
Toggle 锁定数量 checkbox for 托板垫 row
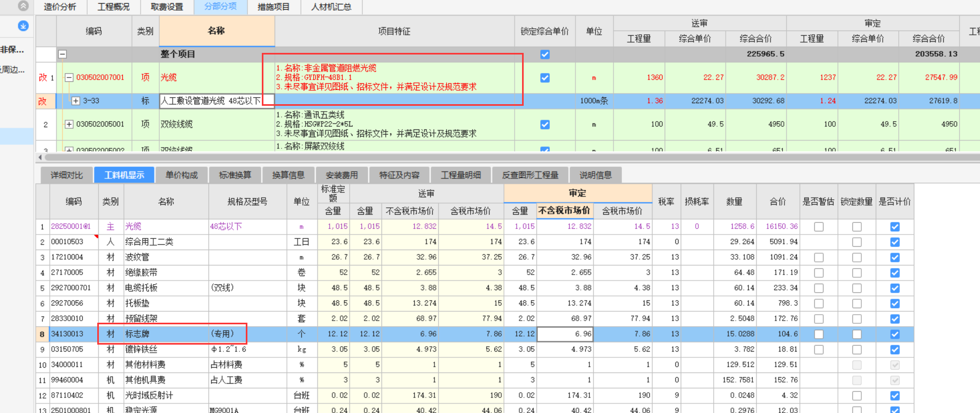[x=857, y=303]
